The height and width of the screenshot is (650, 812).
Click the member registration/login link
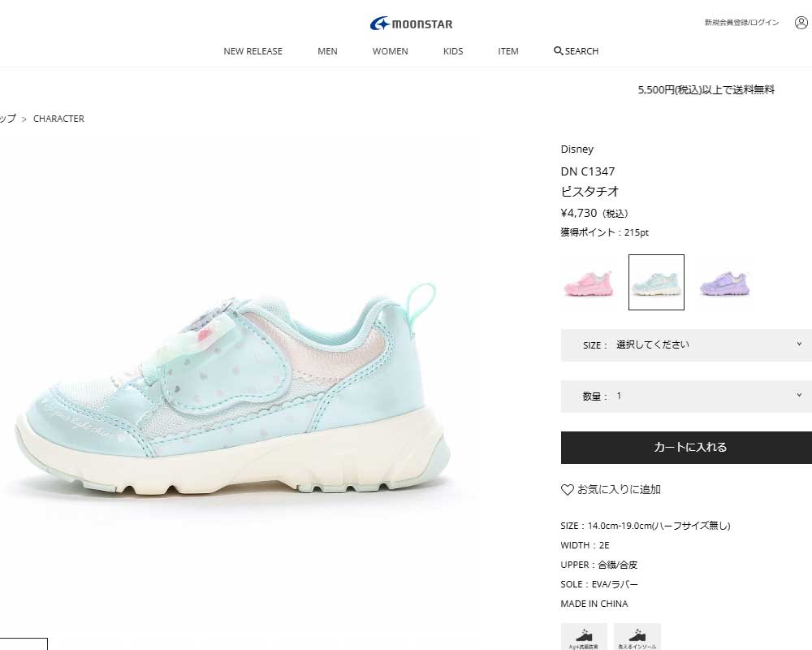[741, 23]
